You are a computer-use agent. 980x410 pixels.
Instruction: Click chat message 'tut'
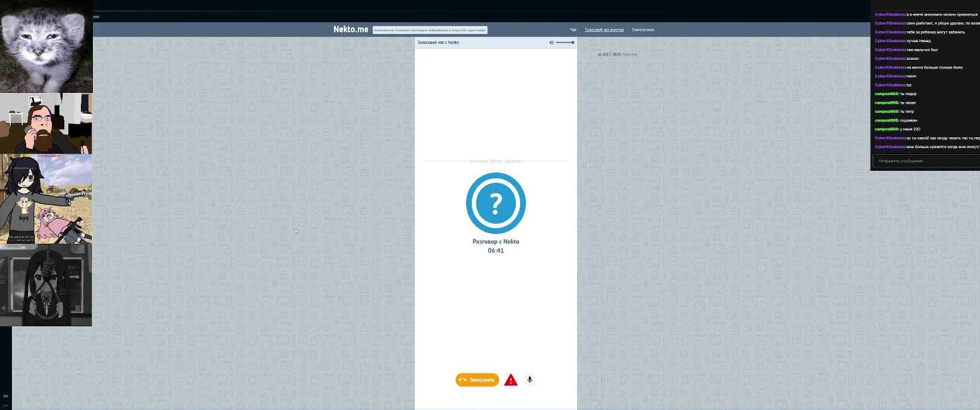tap(909, 85)
